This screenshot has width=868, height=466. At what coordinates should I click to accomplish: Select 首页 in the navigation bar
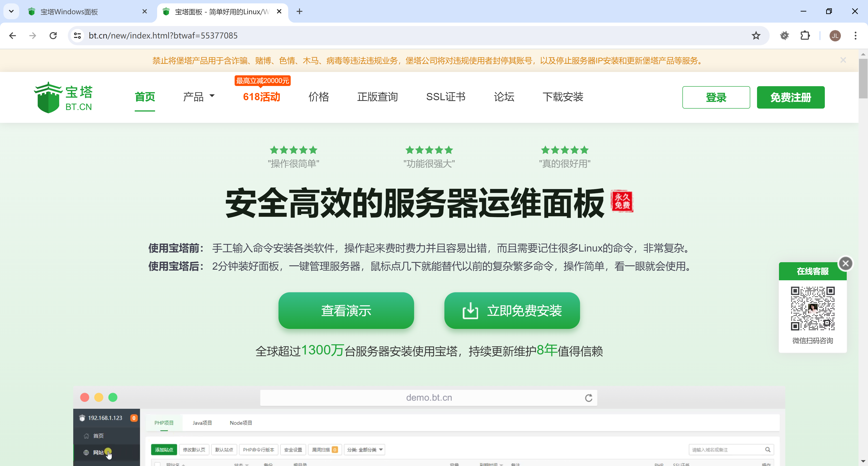[145, 97]
